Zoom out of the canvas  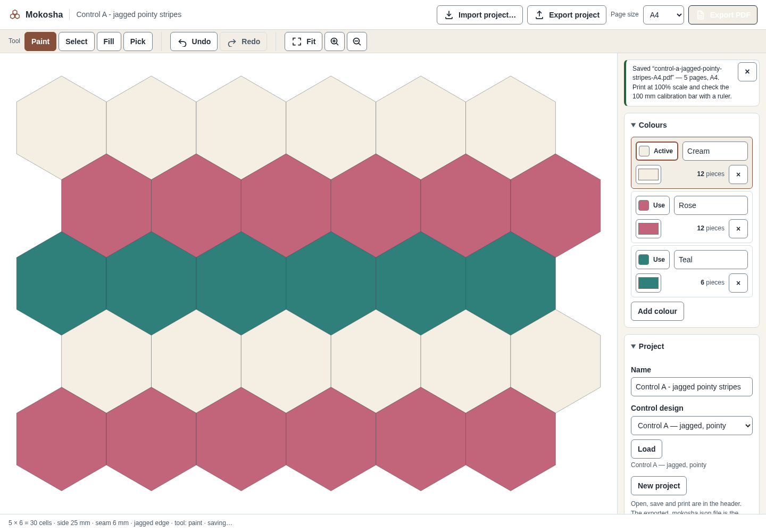357,41
